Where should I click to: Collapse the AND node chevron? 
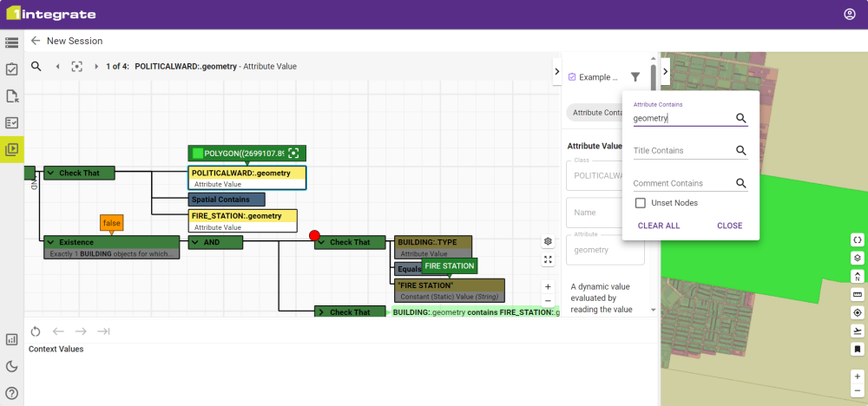(195, 242)
